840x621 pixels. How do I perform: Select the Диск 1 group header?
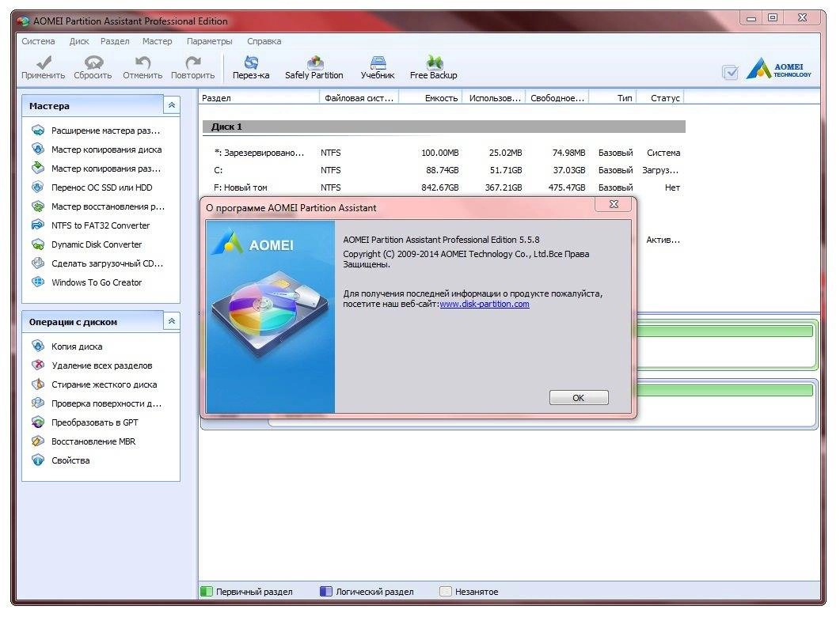tap(444, 127)
